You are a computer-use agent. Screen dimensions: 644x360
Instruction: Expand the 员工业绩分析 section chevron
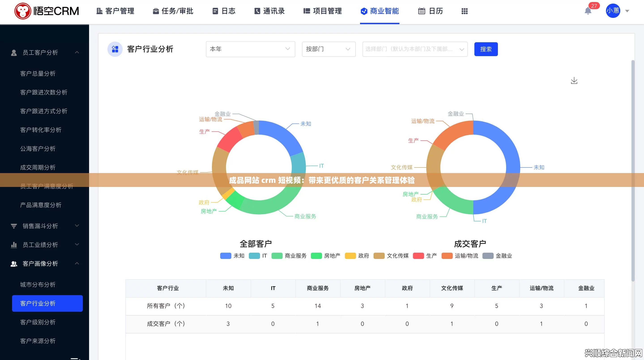coord(77,245)
